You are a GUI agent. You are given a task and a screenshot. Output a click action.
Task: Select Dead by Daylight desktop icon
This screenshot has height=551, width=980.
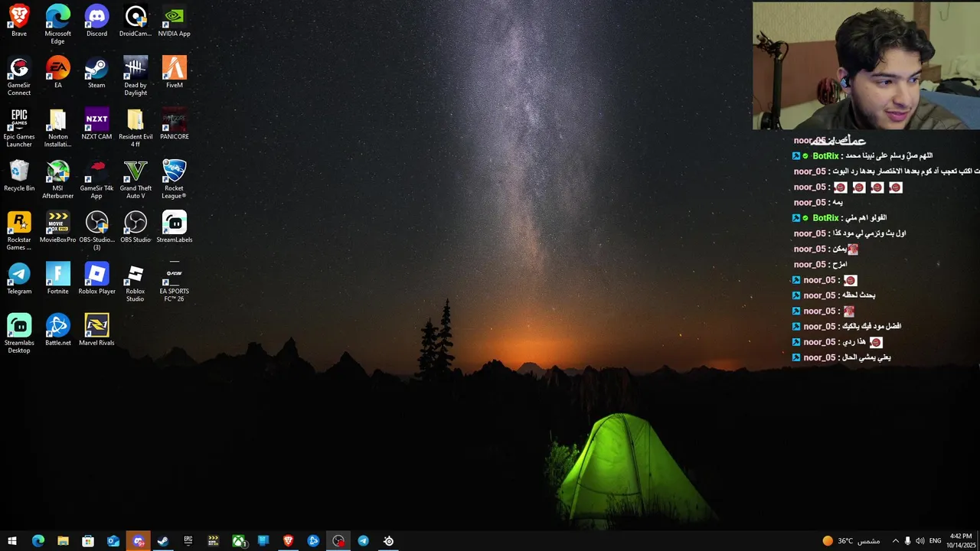pos(136,76)
